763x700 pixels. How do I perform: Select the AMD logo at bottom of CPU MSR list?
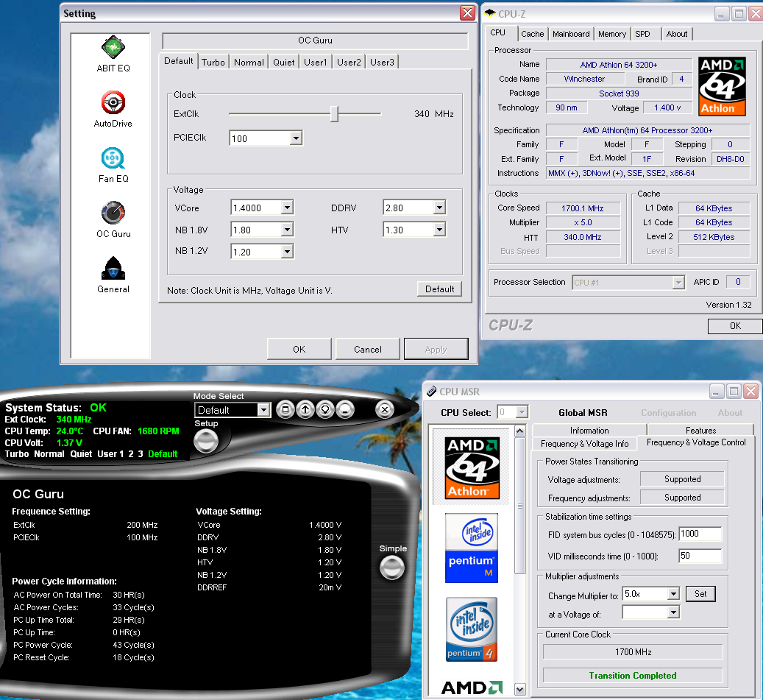click(472, 687)
